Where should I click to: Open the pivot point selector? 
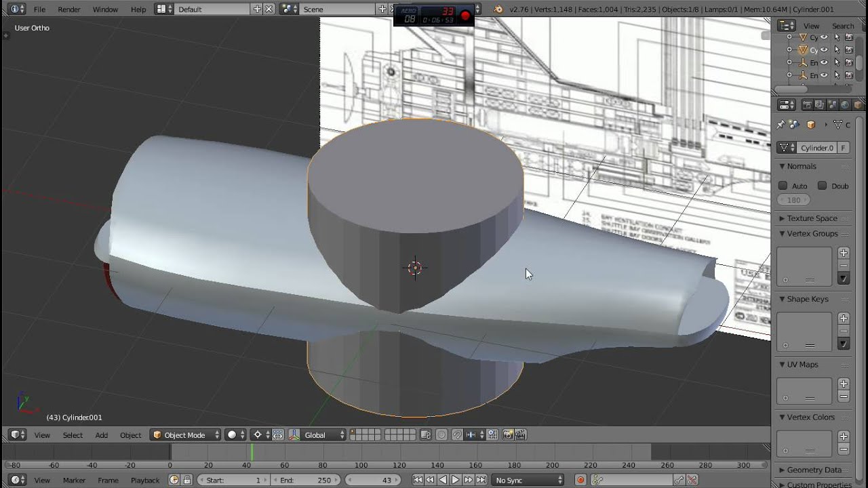(261, 435)
